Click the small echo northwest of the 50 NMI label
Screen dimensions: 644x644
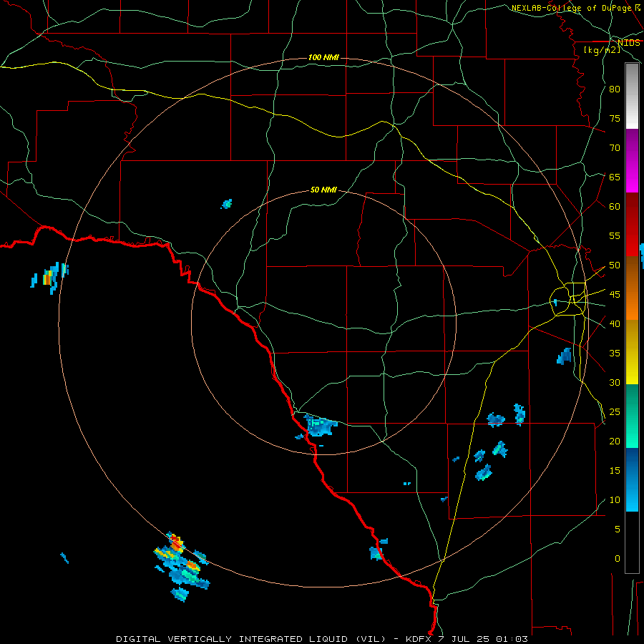click(226, 204)
